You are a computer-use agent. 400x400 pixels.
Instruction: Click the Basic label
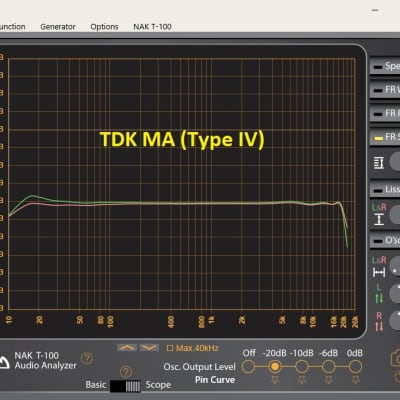96,385
